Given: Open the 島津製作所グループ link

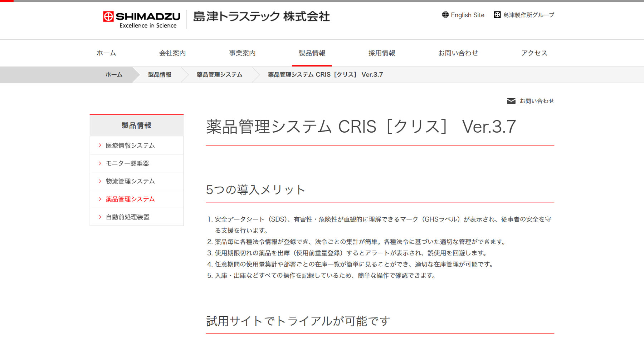Looking at the screenshot, I should [529, 15].
